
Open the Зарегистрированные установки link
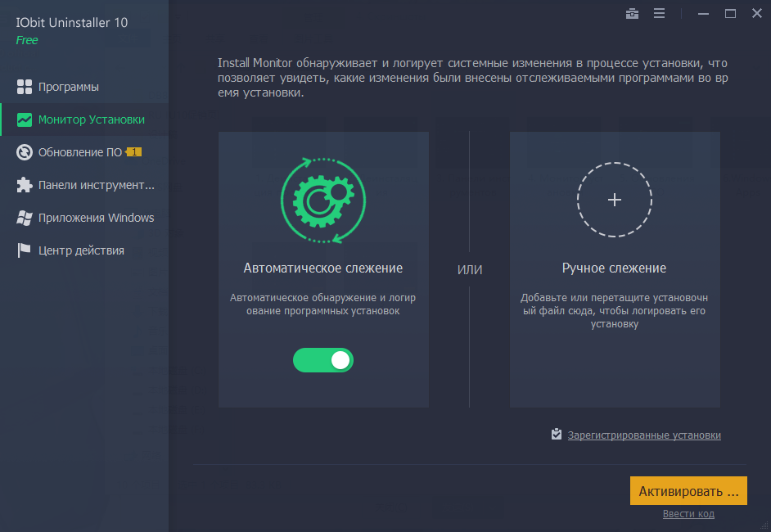click(x=644, y=435)
